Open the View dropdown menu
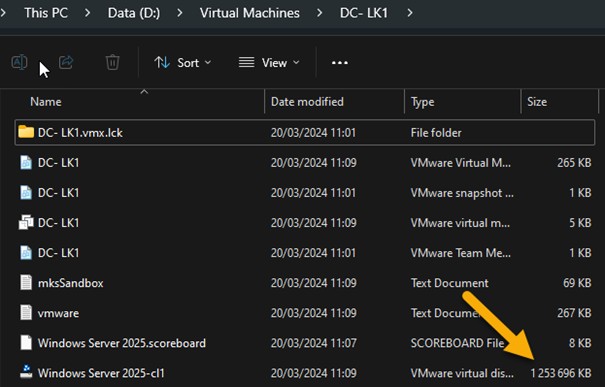The height and width of the screenshot is (387, 605). tap(269, 63)
